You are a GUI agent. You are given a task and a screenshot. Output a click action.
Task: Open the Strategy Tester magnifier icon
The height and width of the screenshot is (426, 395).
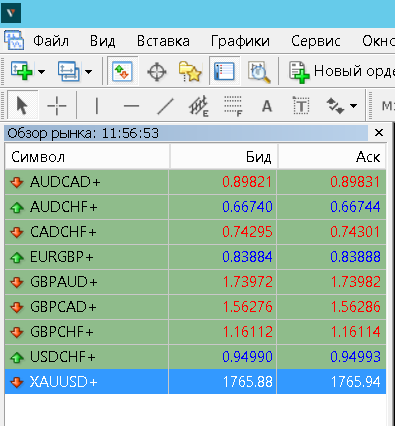pyautogui.click(x=259, y=71)
